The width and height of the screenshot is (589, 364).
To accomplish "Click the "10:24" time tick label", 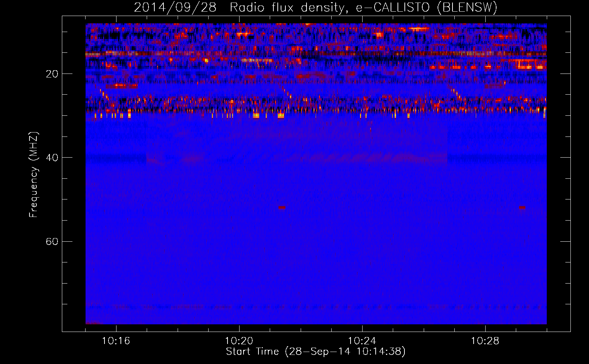I will tap(362, 341).
